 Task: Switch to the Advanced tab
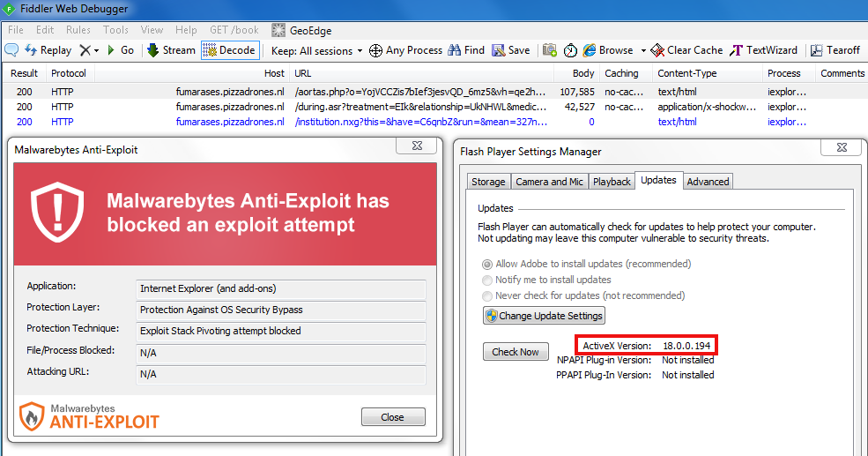[708, 182]
